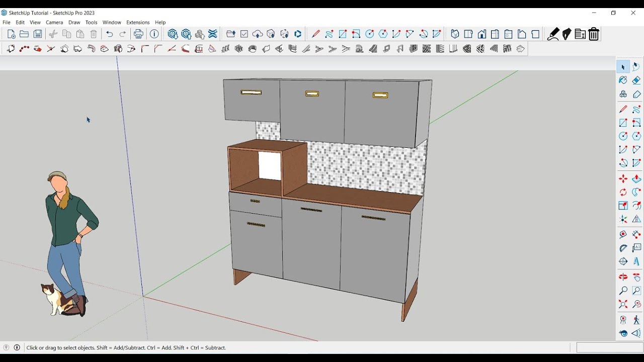The width and height of the screenshot is (644, 362).
Task: Open the Window menu
Action: (x=112, y=22)
